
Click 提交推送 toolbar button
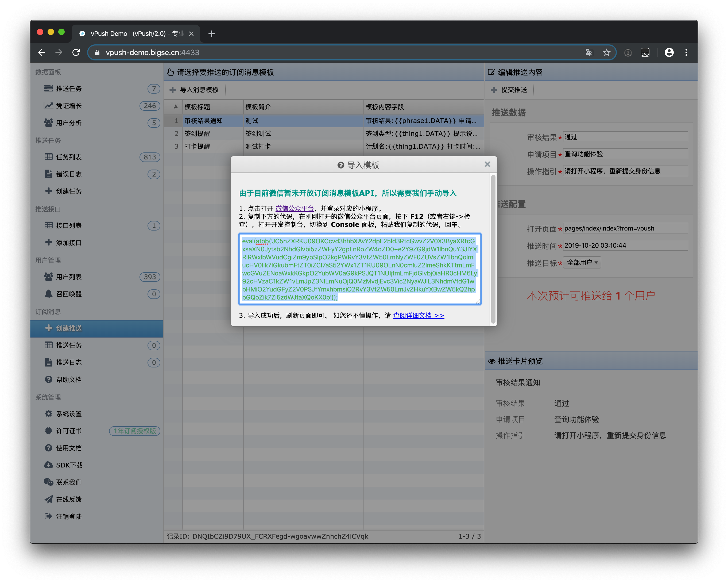tap(509, 90)
